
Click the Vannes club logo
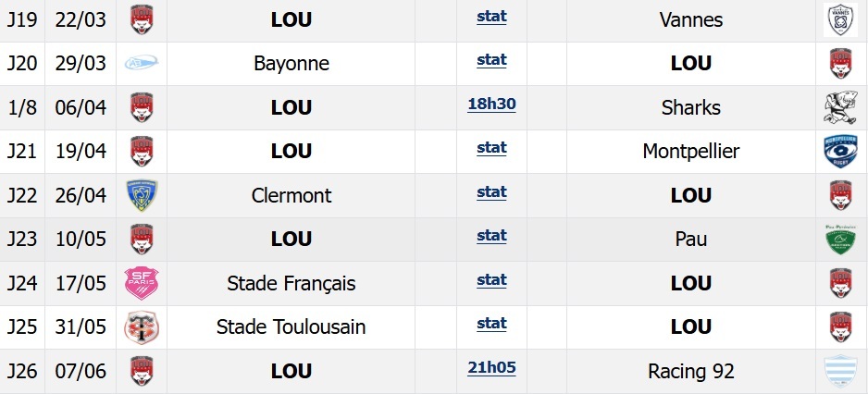840,20
